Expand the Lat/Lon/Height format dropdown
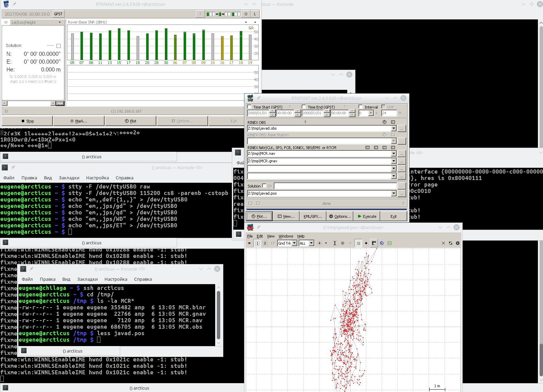The height and width of the screenshot is (392, 543). pyautogui.click(x=60, y=22)
